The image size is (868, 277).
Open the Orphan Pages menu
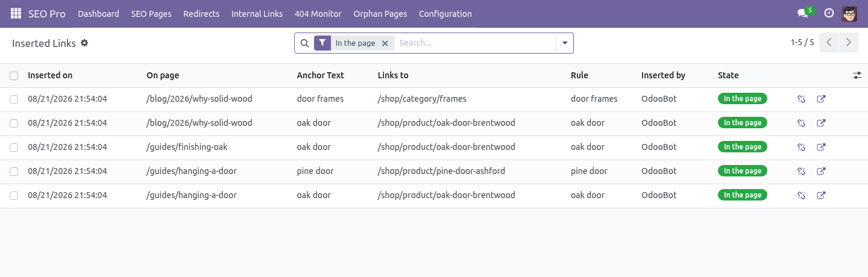380,13
